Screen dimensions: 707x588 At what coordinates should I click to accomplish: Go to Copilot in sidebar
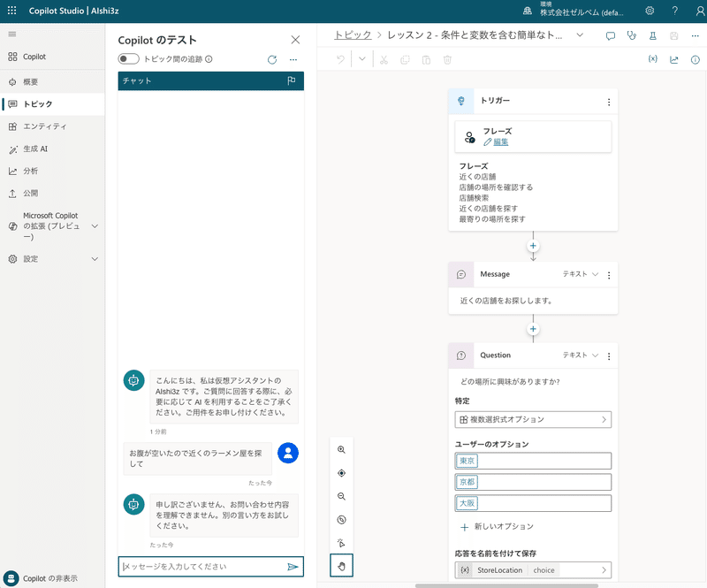click(x=52, y=57)
